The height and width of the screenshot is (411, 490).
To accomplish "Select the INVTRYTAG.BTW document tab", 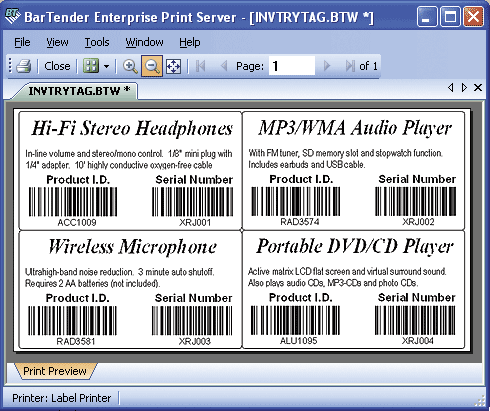I will point(79,91).
